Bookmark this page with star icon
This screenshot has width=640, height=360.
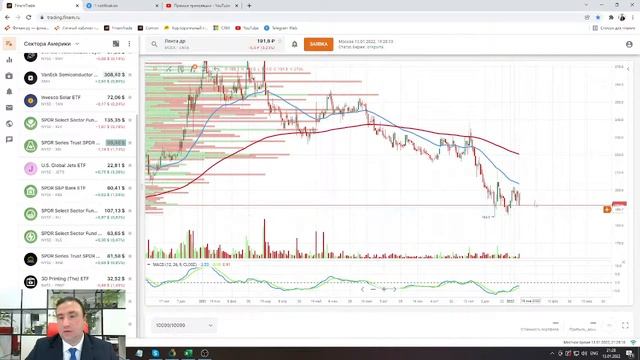click(x=598, y=18)
